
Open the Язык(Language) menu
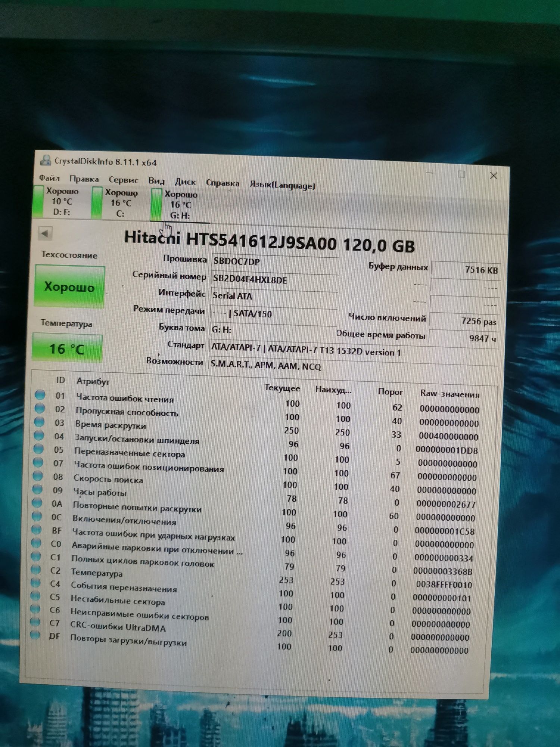pyautogui.click(x=282, y=185)
